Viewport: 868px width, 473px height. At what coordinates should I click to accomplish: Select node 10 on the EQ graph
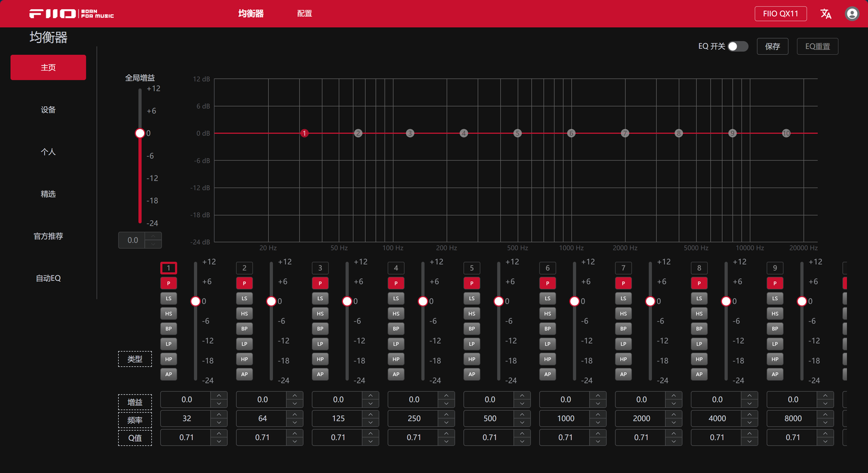coord(786,133)
